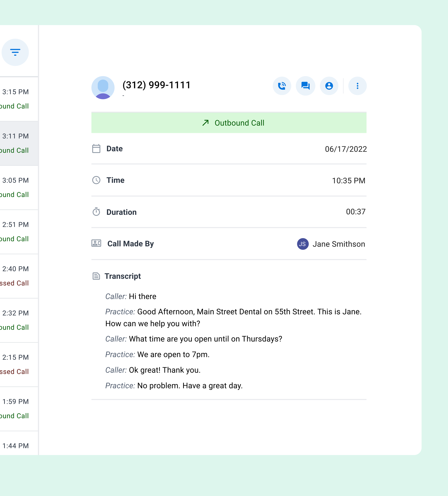Click the contact avatar next to (312) 999-1111
Image resolution: width=448 pixels, height=496 pixels.
103,88
